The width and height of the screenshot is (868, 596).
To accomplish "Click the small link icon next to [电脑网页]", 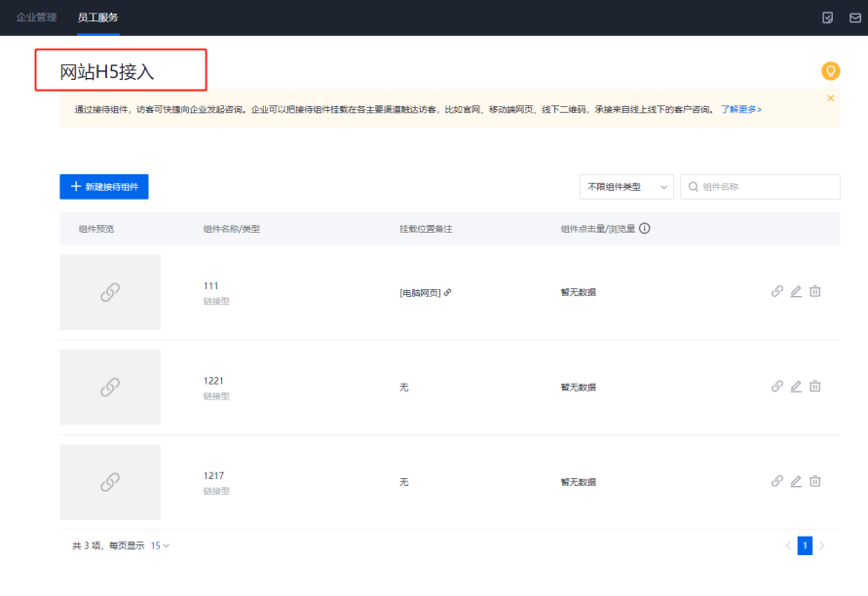I will point(448,292).
